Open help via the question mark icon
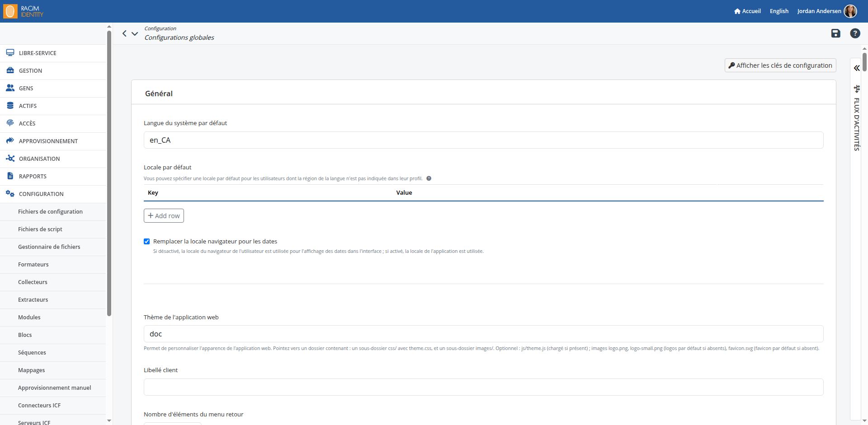 click(855, 33)
